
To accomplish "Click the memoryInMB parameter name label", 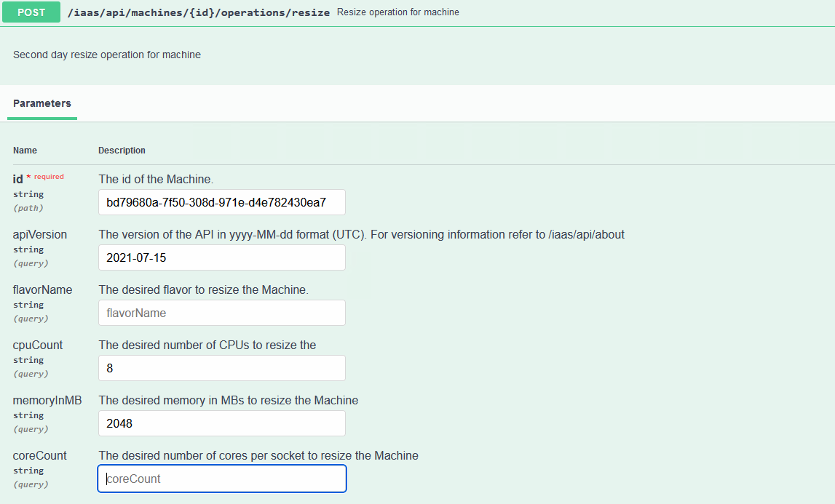I will pyautogui.click(x=47, y=400).
